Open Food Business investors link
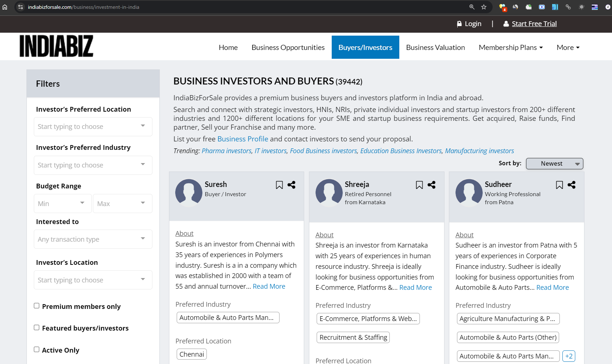 (324, 151)
